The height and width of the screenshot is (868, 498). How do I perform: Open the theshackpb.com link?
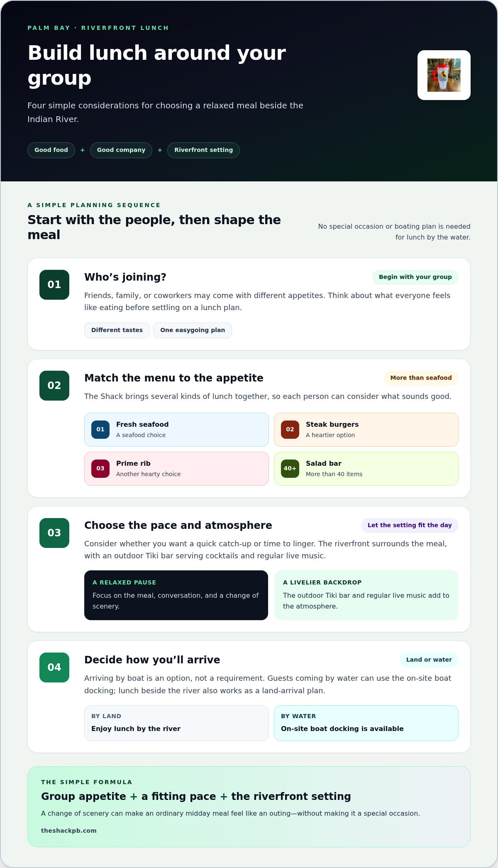click(x=69, y=831)
